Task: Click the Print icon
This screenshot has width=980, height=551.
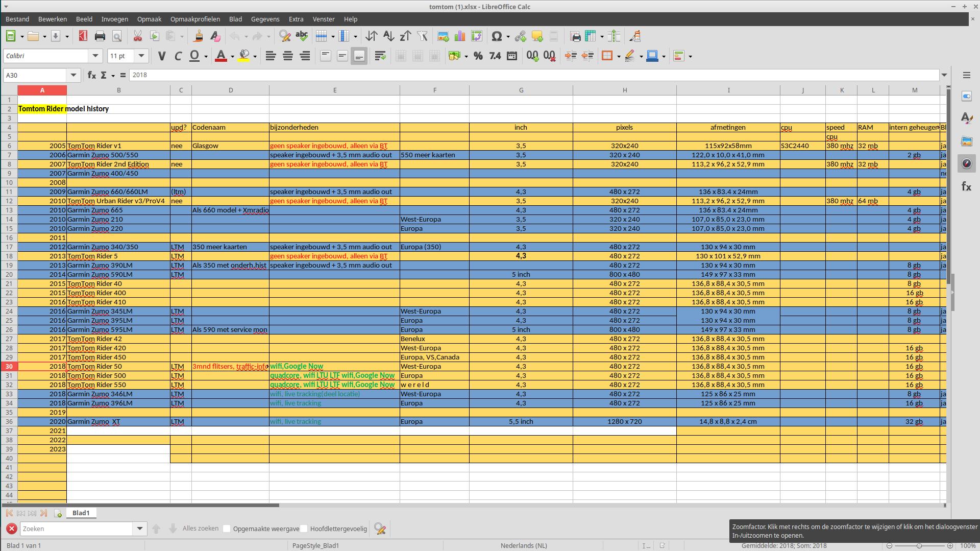Action: [x=100, y=36]
